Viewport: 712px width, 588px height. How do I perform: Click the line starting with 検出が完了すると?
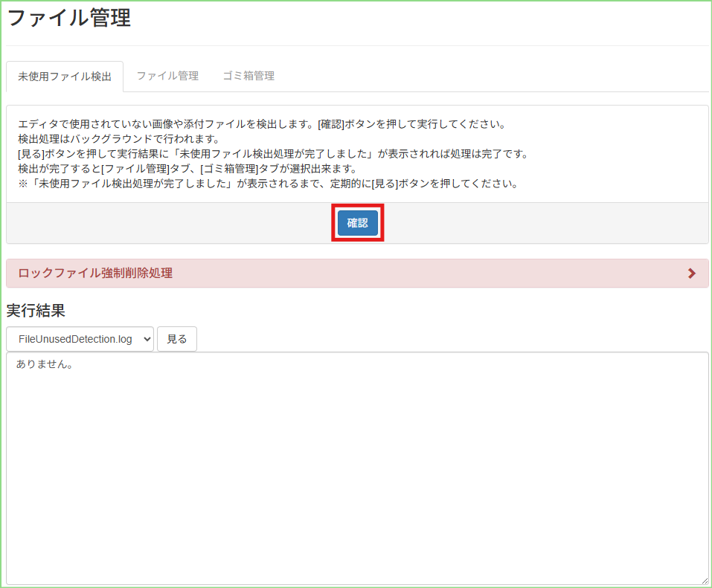pos(187,169)
